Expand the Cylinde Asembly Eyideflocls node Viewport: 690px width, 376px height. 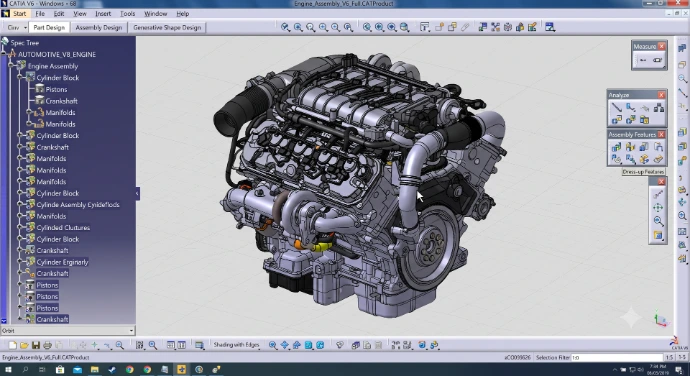tap(20, 204)
